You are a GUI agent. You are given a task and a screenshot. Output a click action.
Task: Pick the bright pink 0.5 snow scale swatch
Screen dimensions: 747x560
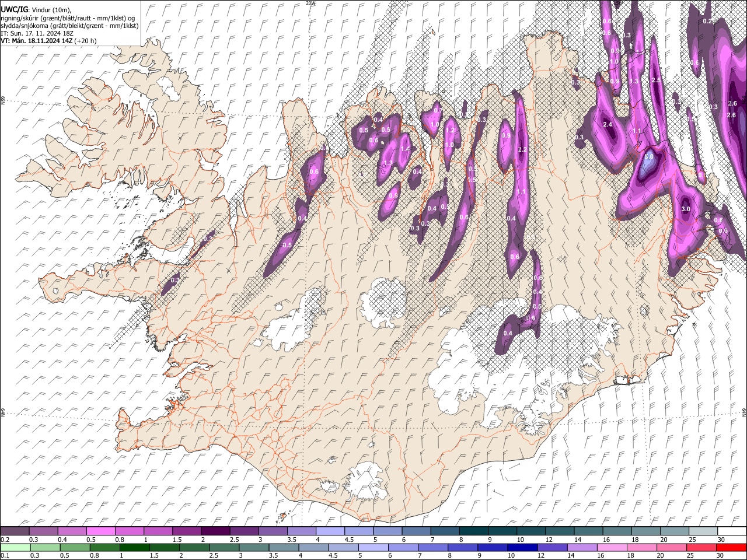(100, 531)
